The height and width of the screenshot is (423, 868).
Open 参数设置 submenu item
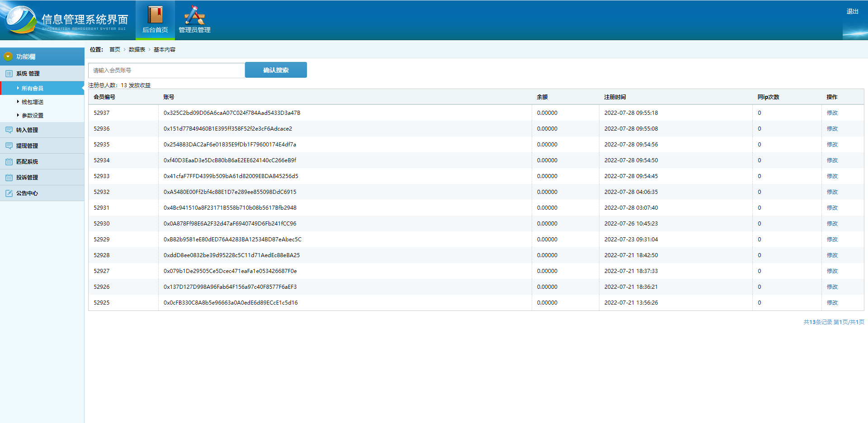click(x=33, y=116)
